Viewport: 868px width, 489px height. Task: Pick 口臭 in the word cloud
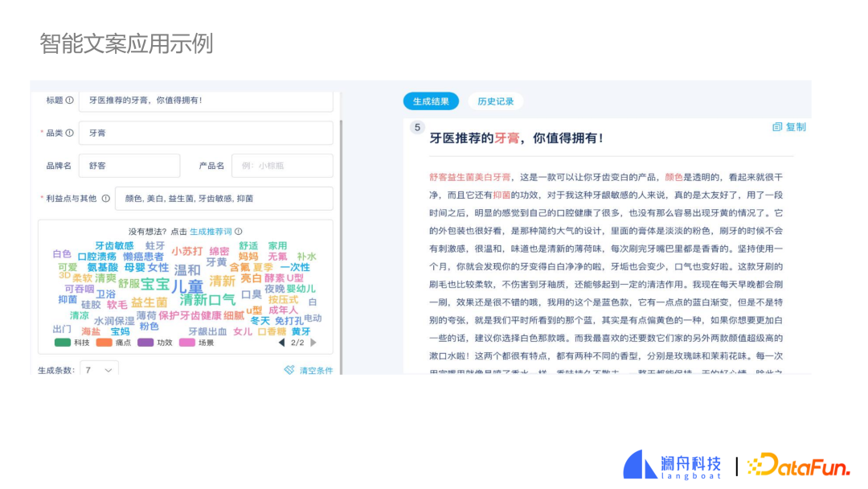[251, 294]
